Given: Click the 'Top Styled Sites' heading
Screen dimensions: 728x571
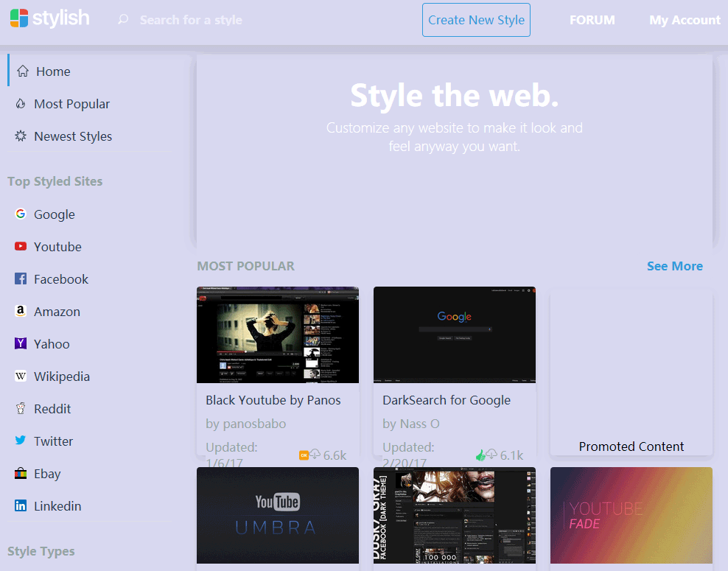Looking at the screenshot, I should (55, 181).
